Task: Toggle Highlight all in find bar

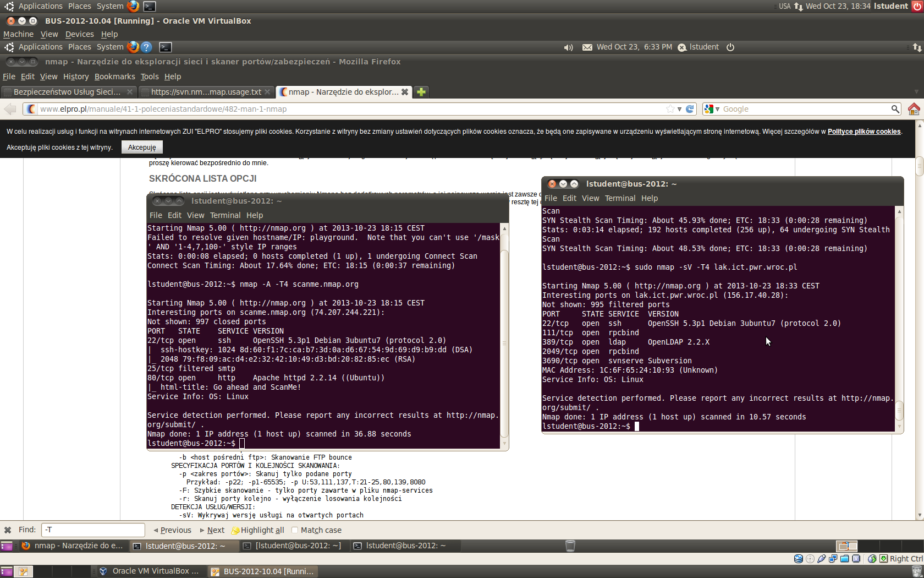Action: [x=257, y=530]
